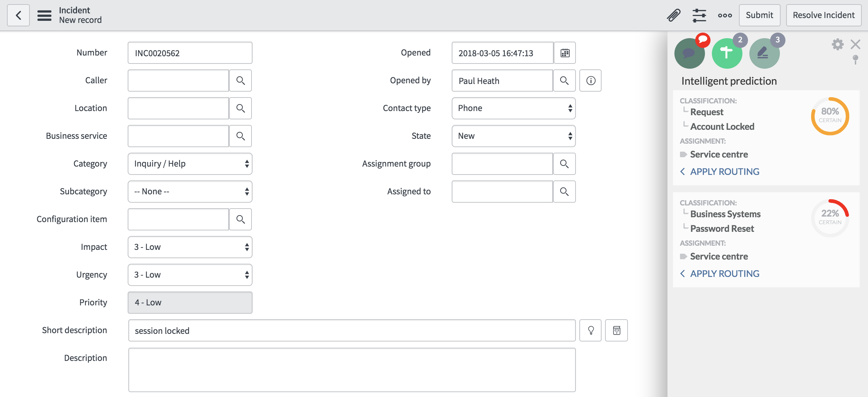The image size is (868, 397).
Task: Open knowledge search icon next to short description
Action: point(616,330)
